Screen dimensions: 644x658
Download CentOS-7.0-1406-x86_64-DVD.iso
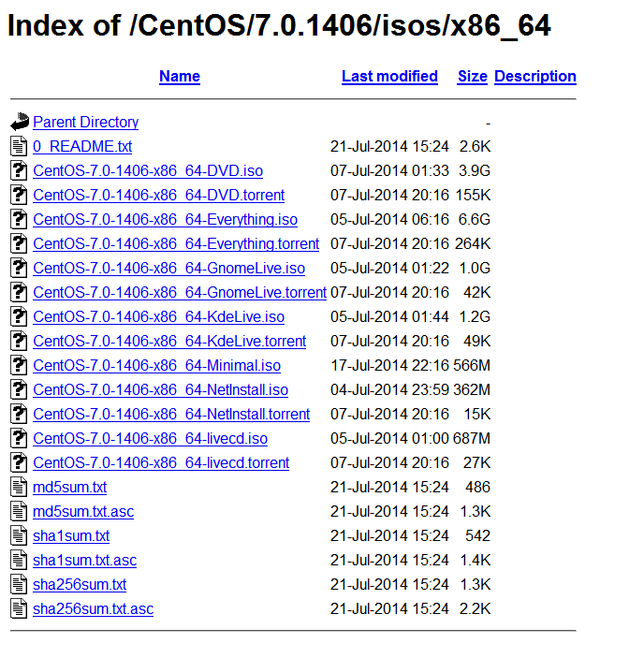click(x=148, y=170)
